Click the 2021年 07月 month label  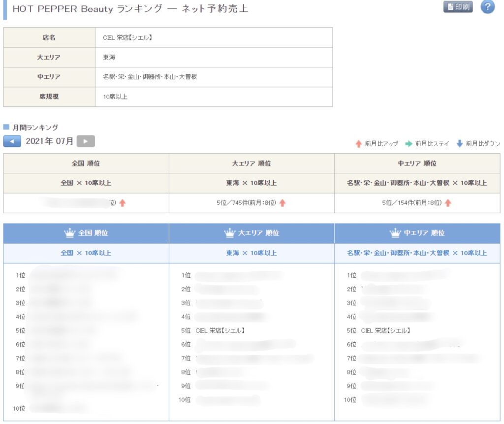click(x=50, y=141)
